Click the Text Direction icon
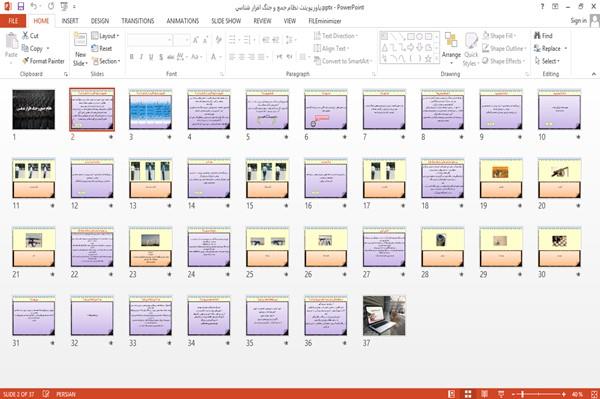This screenshot has width=600, height=399. (317, 36)
